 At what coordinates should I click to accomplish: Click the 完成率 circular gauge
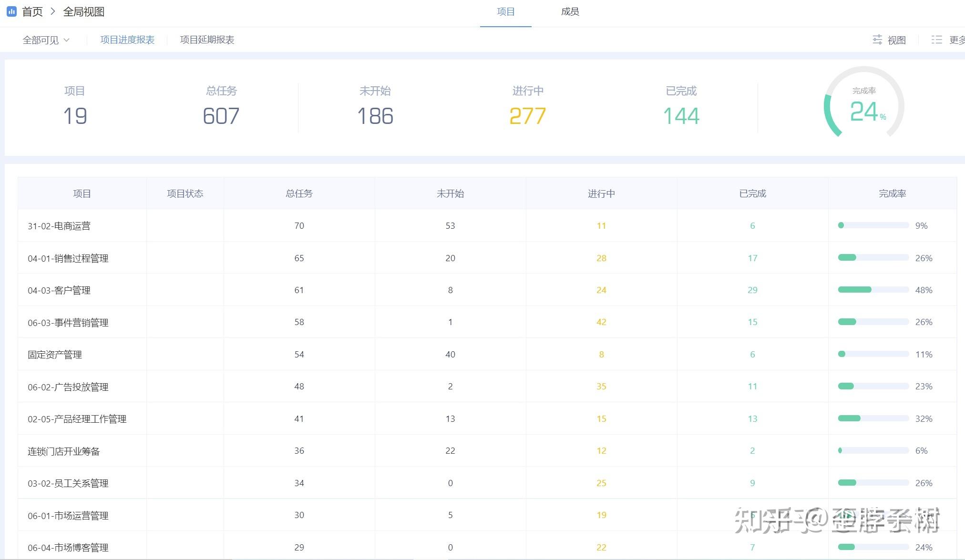click(x=863, y=106)
